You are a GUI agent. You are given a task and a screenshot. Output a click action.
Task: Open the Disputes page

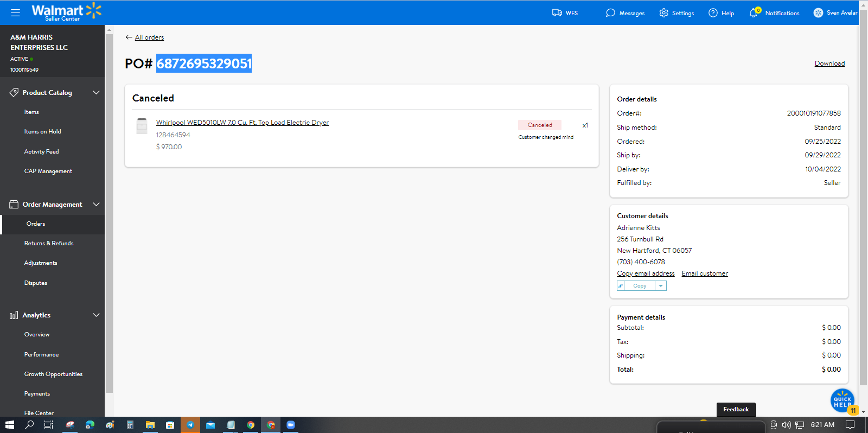click(x=36, y=283)
